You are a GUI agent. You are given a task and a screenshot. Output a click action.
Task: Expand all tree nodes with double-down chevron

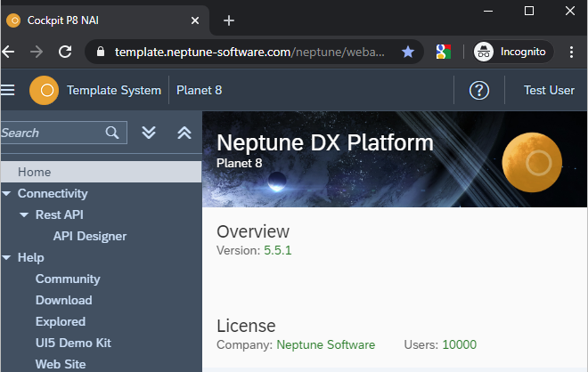point(149,133)
